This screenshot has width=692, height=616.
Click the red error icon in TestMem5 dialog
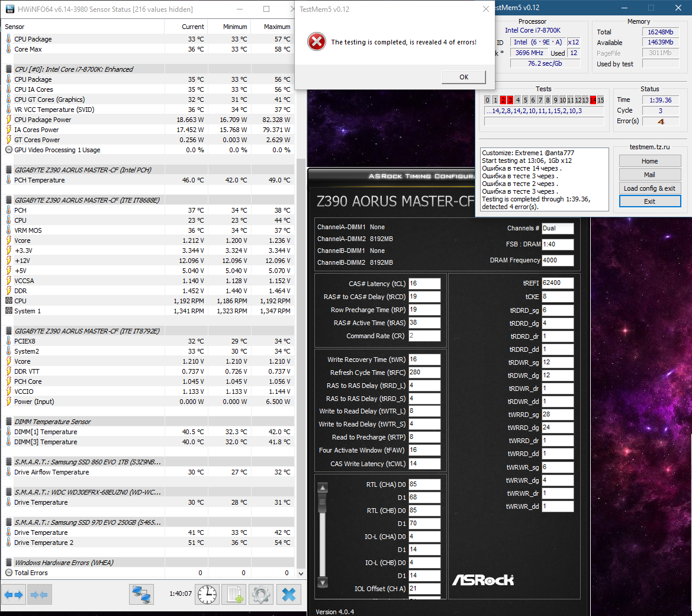click(x=317, y=42)
